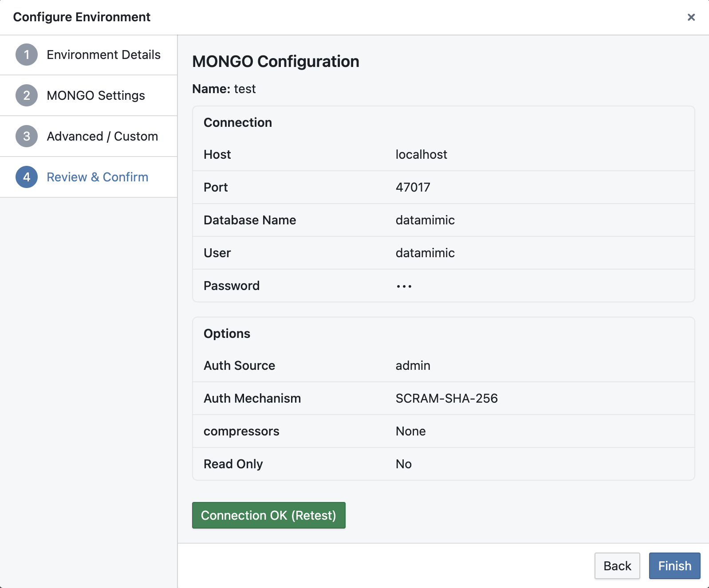
Task: Retest connection with the green button
Action: click(x=268, y=515)
